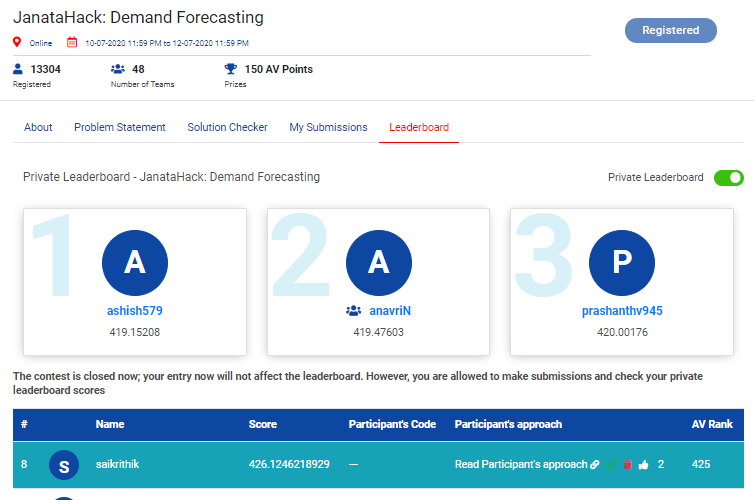Switch to the Solution Checker tab
Viewport: 754px width, 500px height.
pyautogui.click(x=227, y=127)
